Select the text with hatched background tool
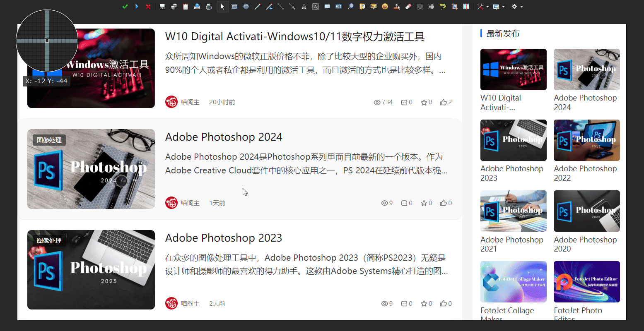644x331 pixels. pyautogui.click(x=316, y=7)
